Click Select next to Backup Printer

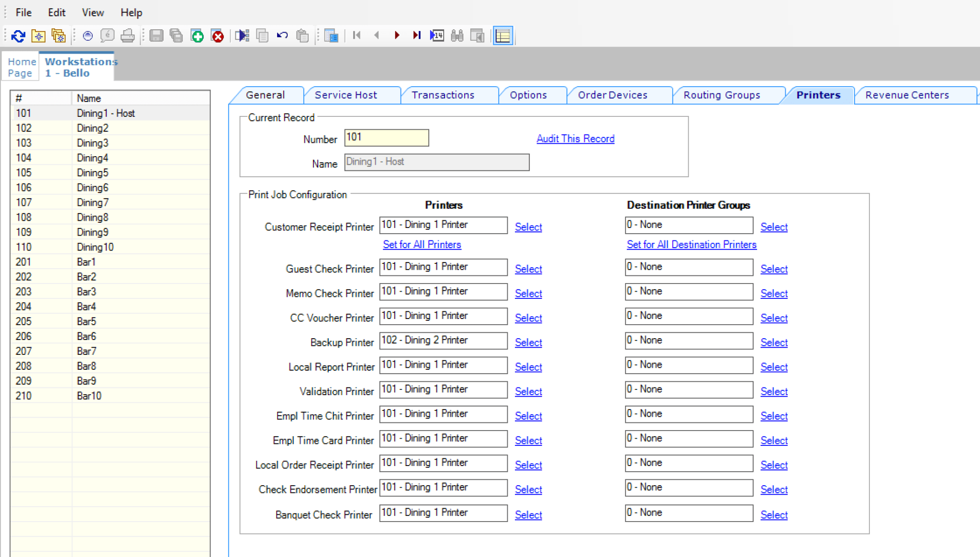click(528, 342)
